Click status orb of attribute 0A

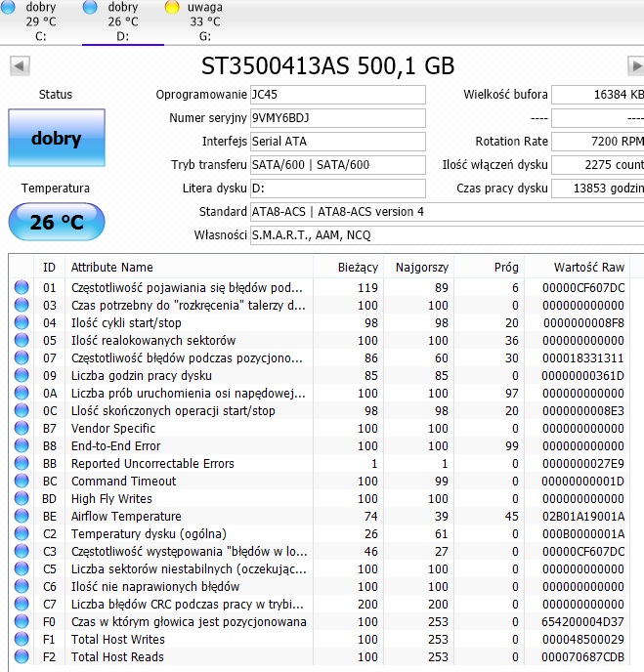(x=21, y=393)
